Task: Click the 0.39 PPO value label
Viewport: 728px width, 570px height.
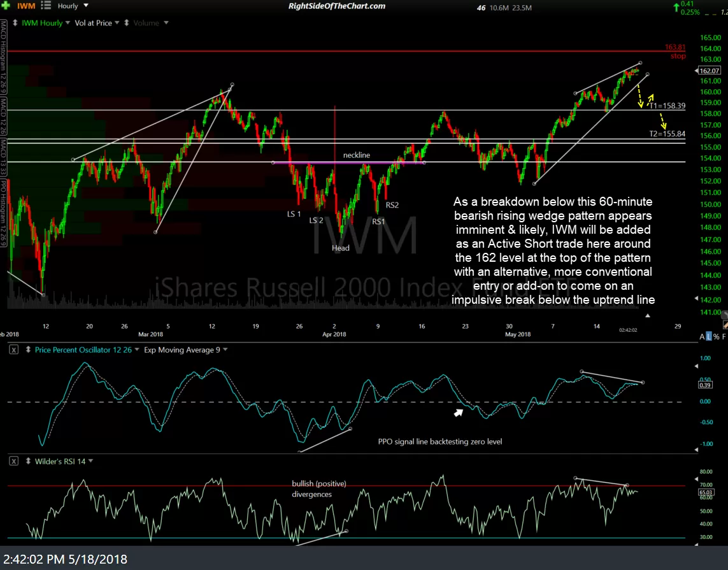Action: click(705, 385)
